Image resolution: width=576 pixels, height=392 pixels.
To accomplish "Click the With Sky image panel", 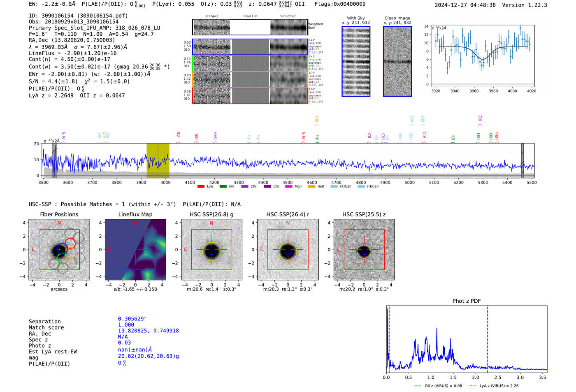I will (356, 61).
